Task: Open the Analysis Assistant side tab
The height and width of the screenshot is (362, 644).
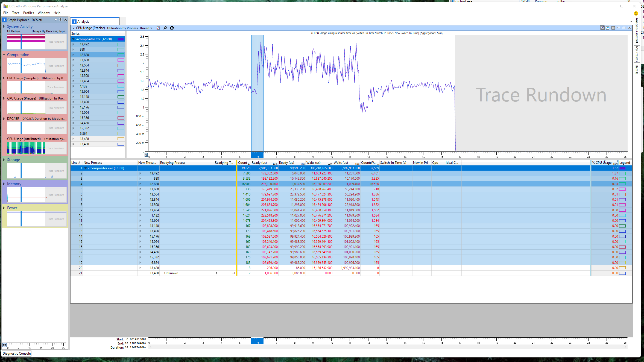Action: click(637, 30)
